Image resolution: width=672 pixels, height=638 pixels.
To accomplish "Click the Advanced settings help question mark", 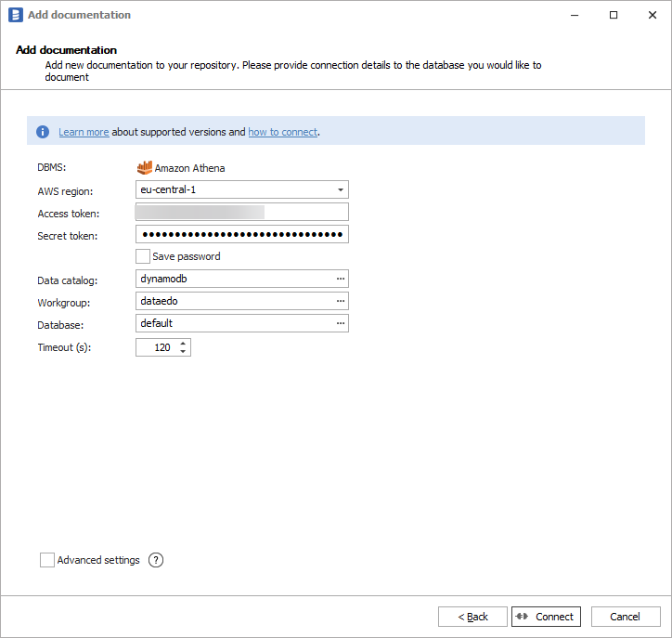I will (156, 560).
